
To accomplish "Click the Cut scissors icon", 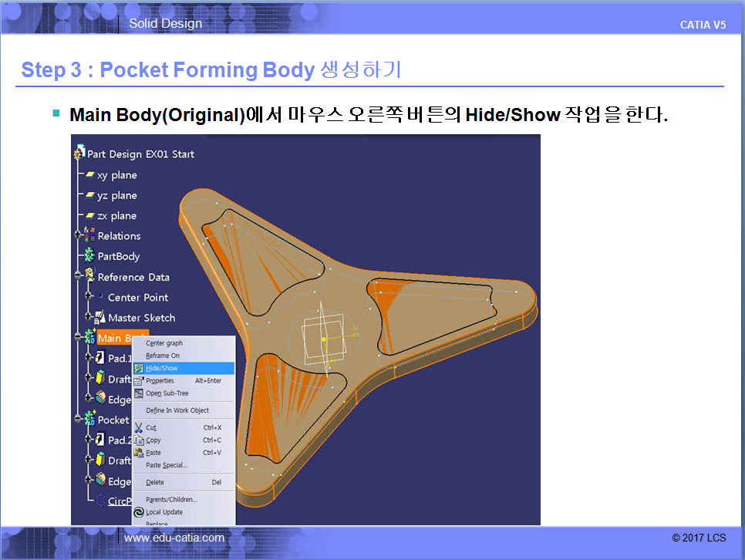I will tap(139, 427).
